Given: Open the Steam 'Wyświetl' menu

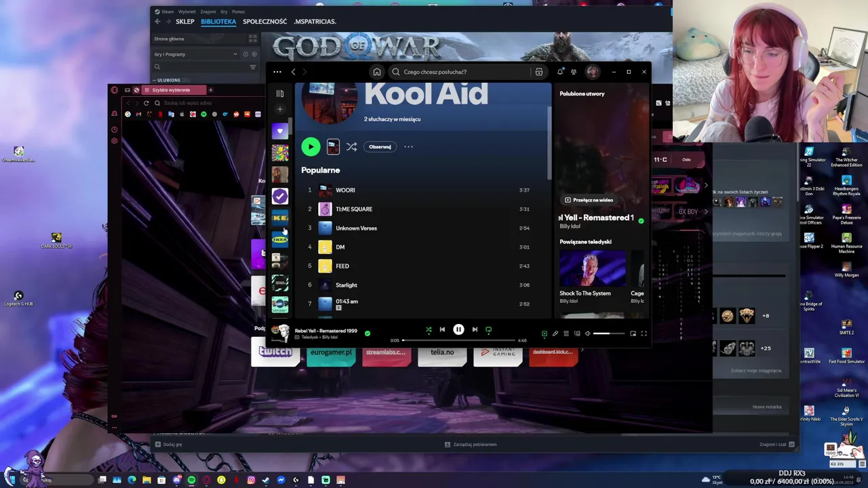Looking at the screenshot, I should click(x=186, y=12).
